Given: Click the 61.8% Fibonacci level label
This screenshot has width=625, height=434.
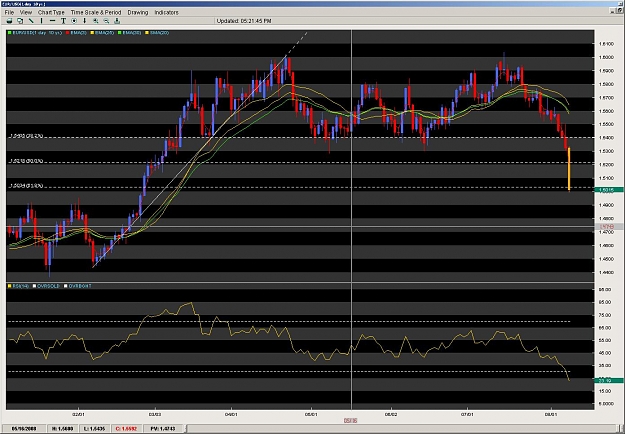Looking at the screenshot, I should click(x=26, y=186).
